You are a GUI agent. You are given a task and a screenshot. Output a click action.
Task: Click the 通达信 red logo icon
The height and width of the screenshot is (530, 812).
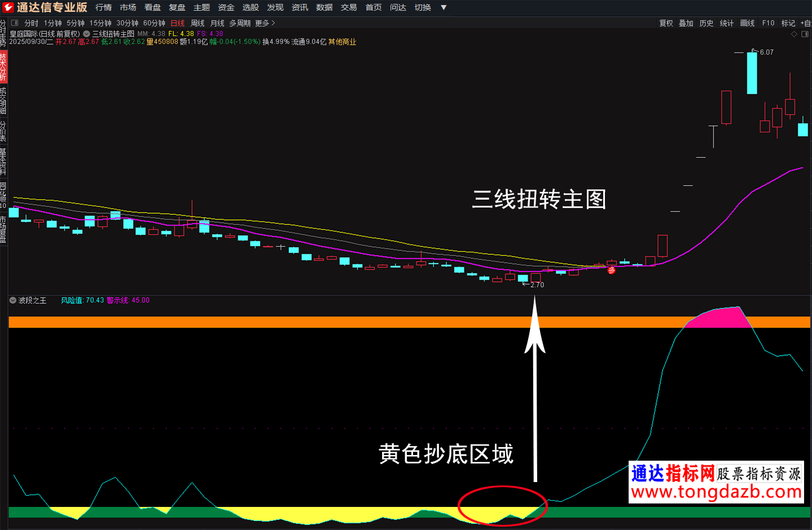(x=8, y=7)
